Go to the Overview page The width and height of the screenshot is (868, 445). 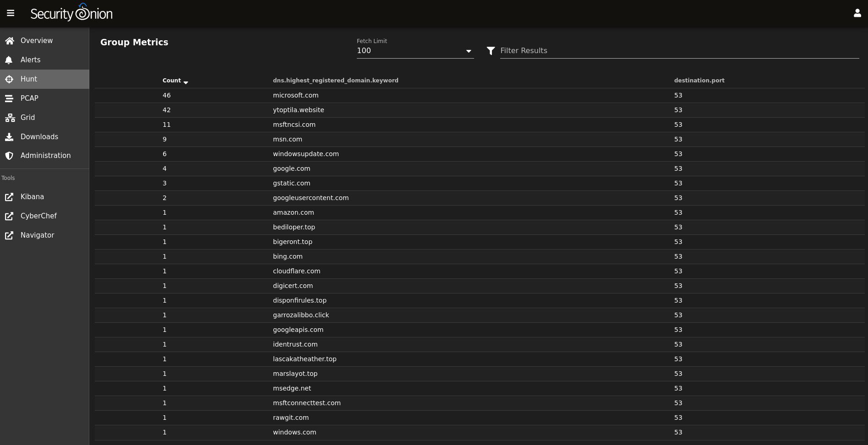[44, 41]
